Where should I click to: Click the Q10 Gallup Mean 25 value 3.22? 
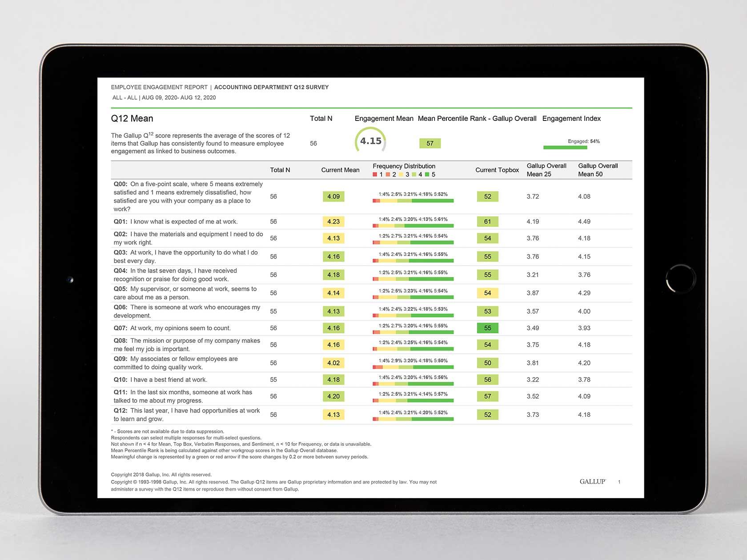[x=533, y=380]
